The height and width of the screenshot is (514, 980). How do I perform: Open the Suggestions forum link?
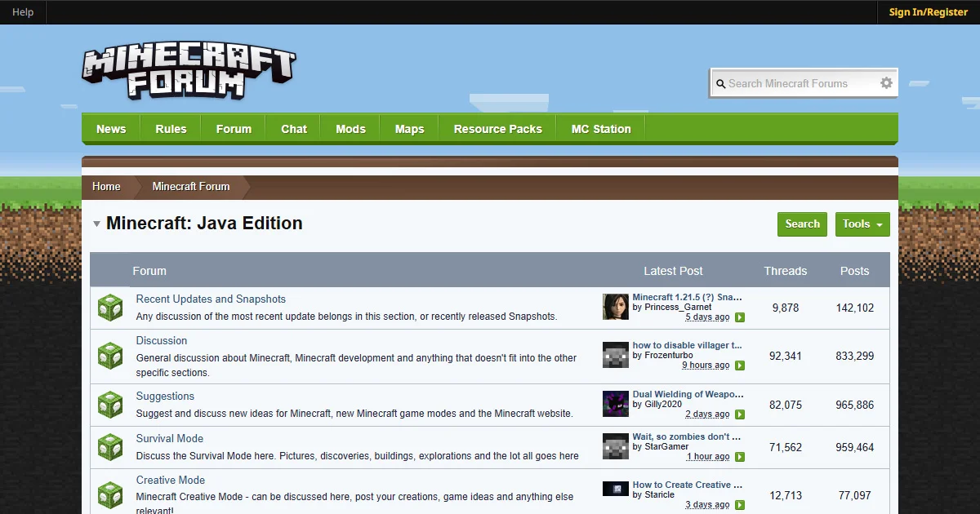165,397
